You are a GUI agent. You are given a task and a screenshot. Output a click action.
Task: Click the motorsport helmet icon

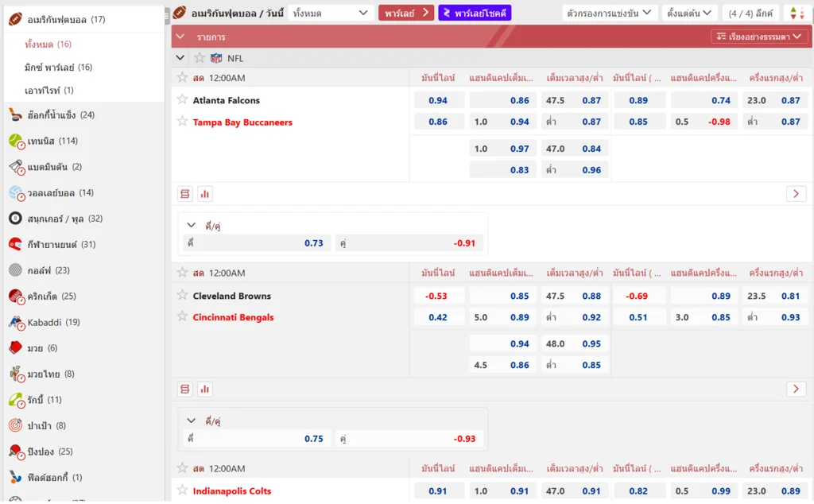pos(16,244)
